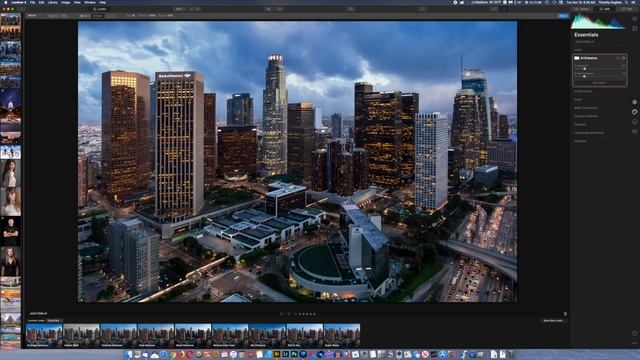Apply the Haze Removal look
Viewport: 640px width, 360px height.
click(156, 336)
